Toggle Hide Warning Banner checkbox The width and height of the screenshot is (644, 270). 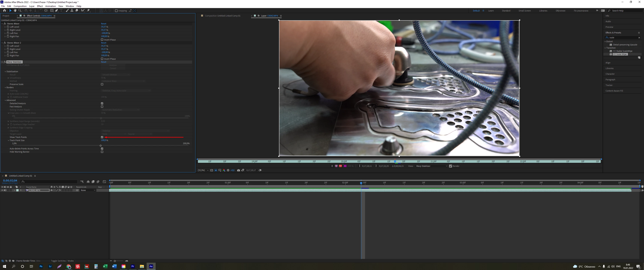102,152
